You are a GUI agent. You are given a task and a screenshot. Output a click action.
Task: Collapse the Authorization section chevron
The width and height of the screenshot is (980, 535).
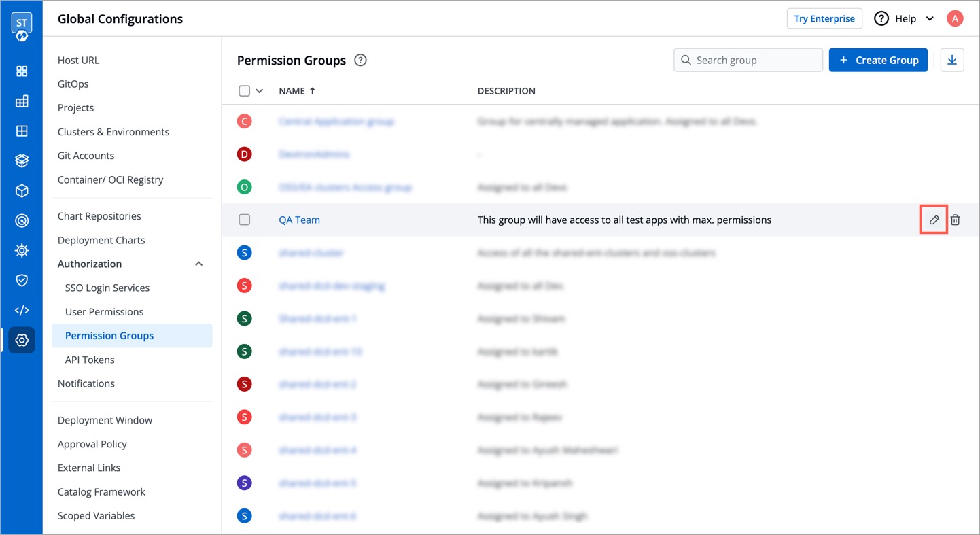pyautogui.click(x=198, y=264)
